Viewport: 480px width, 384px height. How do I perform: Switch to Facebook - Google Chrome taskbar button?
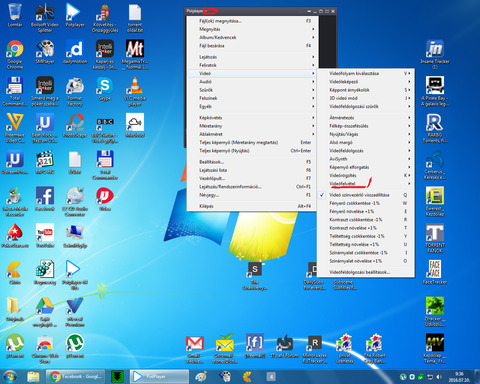point(75,377)
